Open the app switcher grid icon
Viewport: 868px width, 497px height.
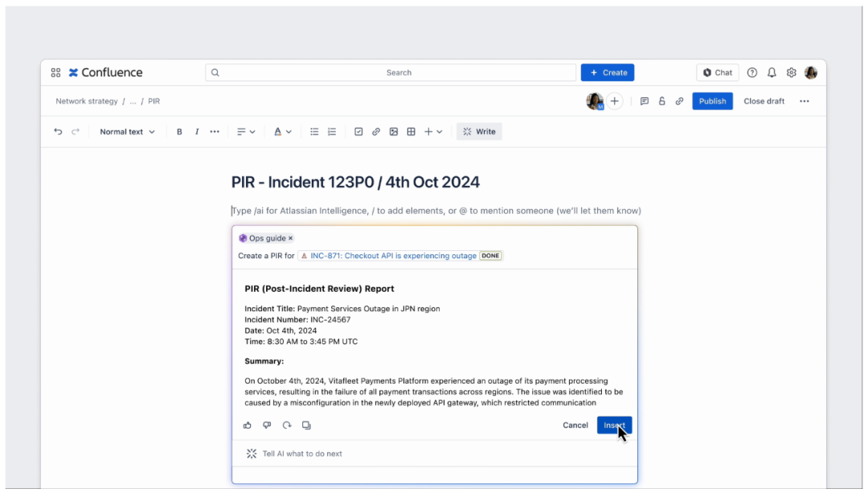tap(55, 72)
